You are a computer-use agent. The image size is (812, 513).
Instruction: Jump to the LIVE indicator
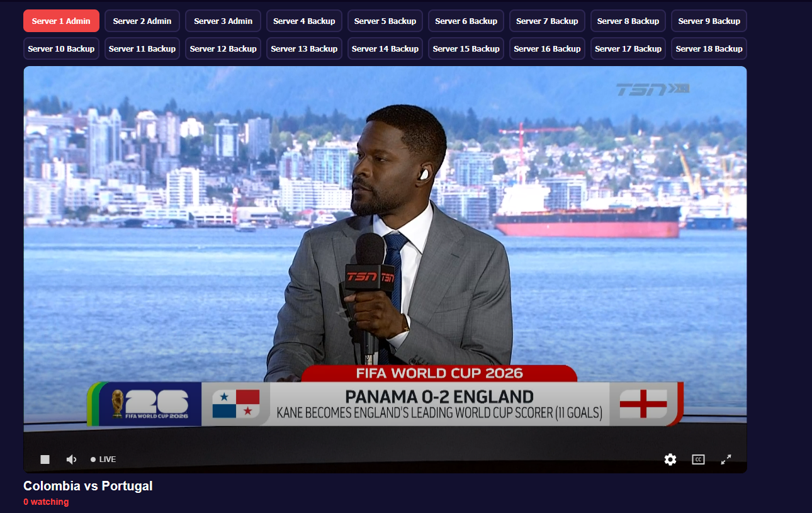click(x=103, y=459)
